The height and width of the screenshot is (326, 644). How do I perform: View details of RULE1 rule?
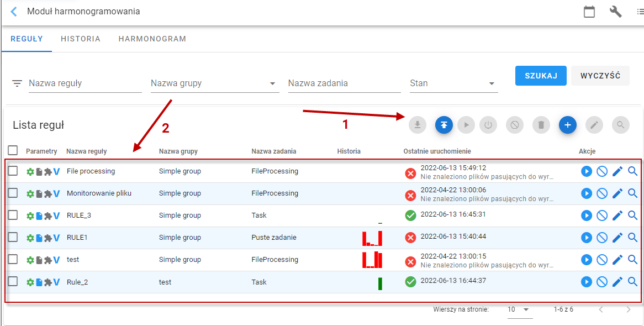click(x=632, y=237)
